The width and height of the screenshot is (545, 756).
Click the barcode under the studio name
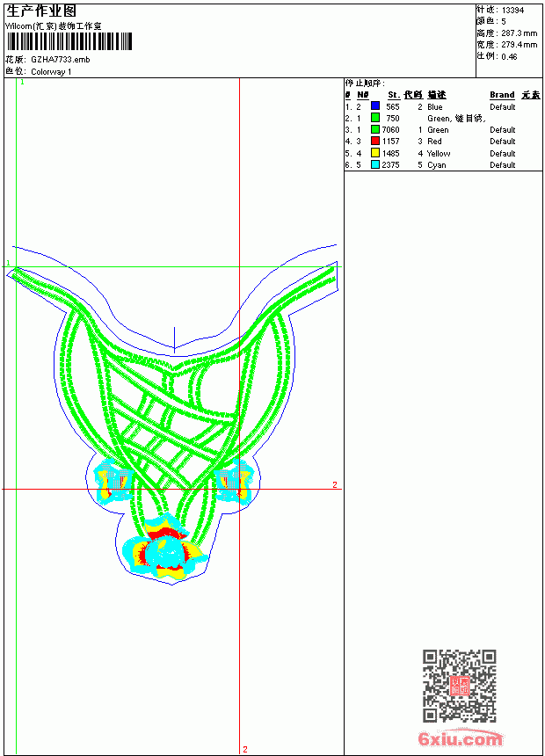click(x=69, y=41)
